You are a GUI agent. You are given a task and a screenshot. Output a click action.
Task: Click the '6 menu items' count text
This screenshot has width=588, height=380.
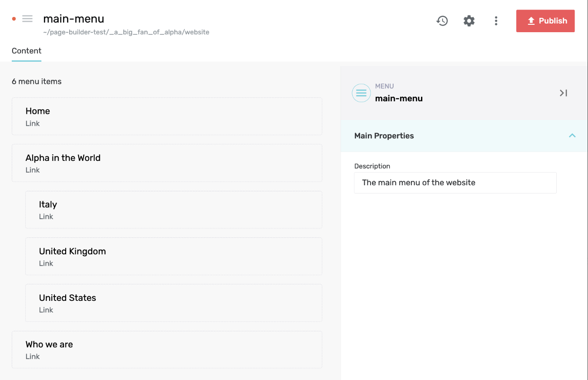coord(37,81)
